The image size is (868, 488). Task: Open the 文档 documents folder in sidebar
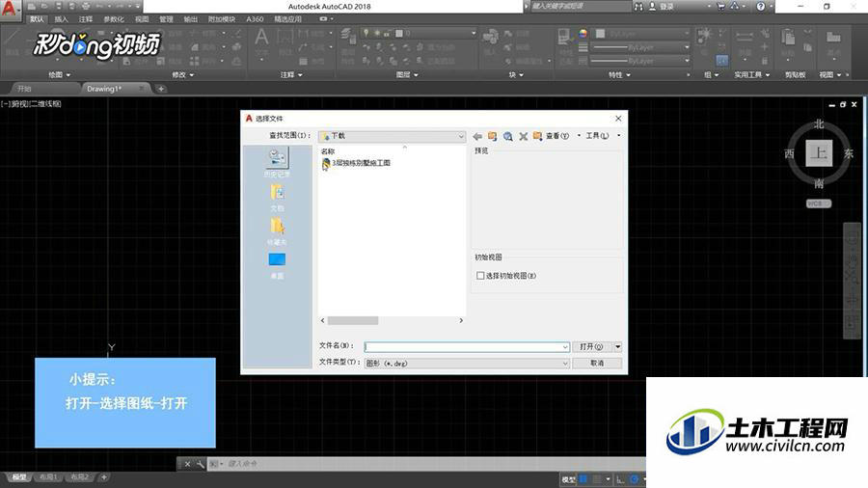(x=277, y=198)
